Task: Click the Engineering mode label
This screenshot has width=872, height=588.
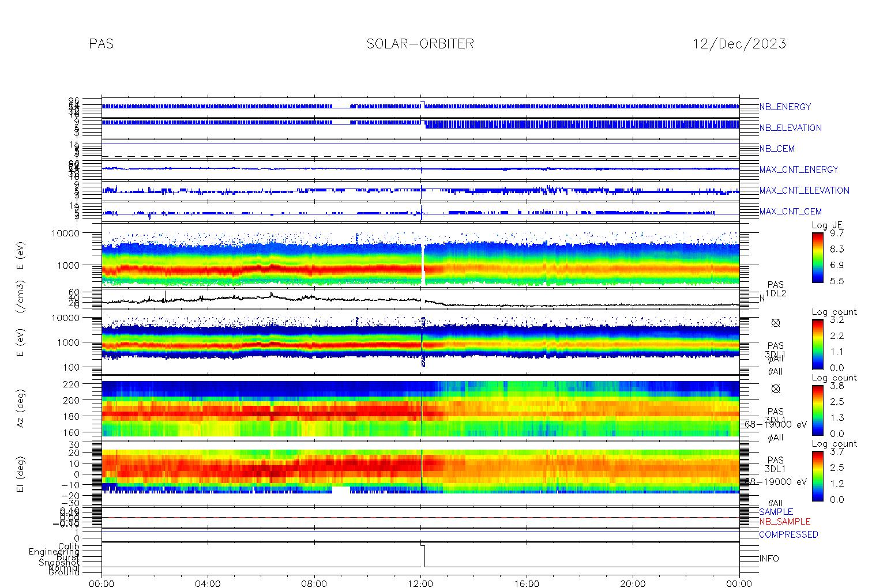Action: pos(54,552)
